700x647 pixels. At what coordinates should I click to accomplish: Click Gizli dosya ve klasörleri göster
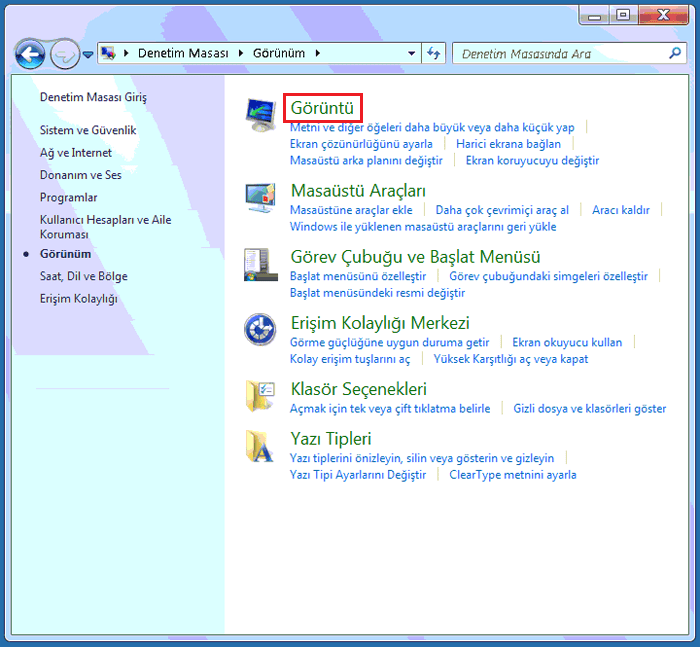[589, 408]
